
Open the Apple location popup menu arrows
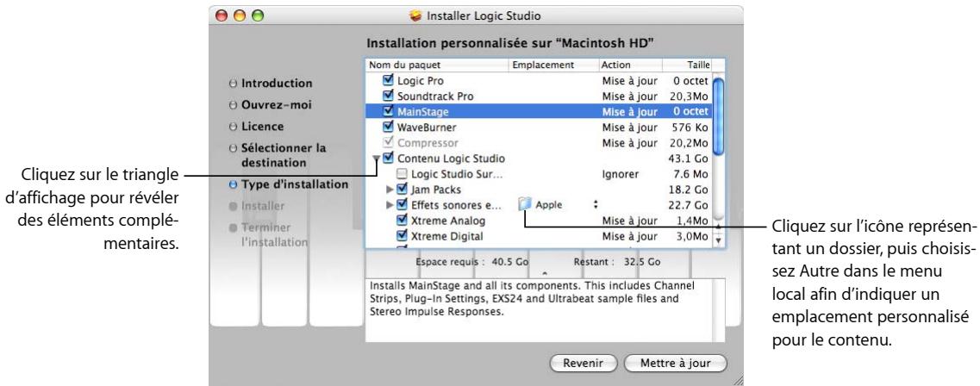tap(596, 204)
